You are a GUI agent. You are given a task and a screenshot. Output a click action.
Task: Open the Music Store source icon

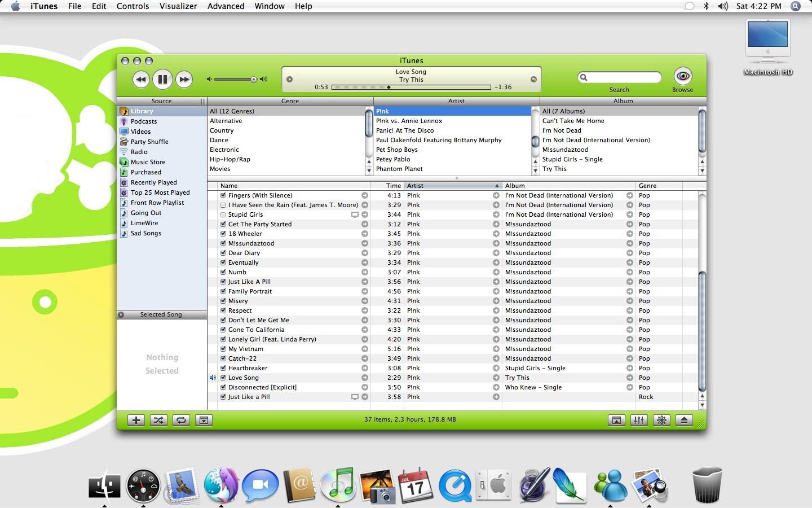[124, 162]
